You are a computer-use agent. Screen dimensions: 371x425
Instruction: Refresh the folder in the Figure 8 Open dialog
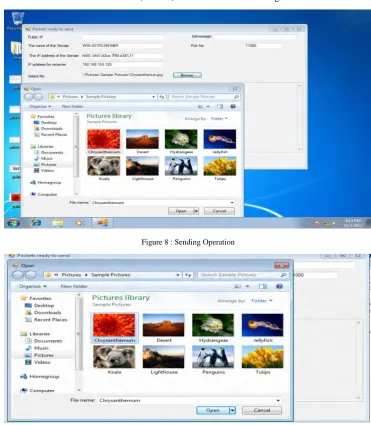click(162, 97)
